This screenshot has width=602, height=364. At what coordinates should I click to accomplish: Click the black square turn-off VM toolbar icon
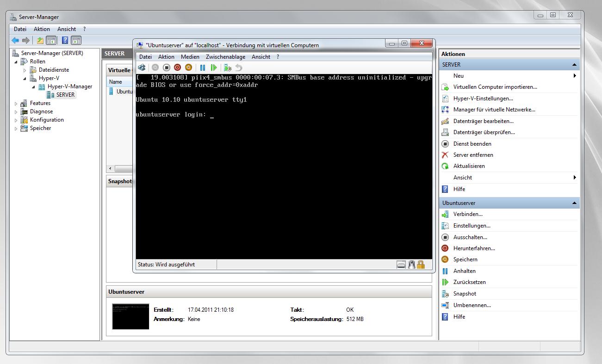167,68
